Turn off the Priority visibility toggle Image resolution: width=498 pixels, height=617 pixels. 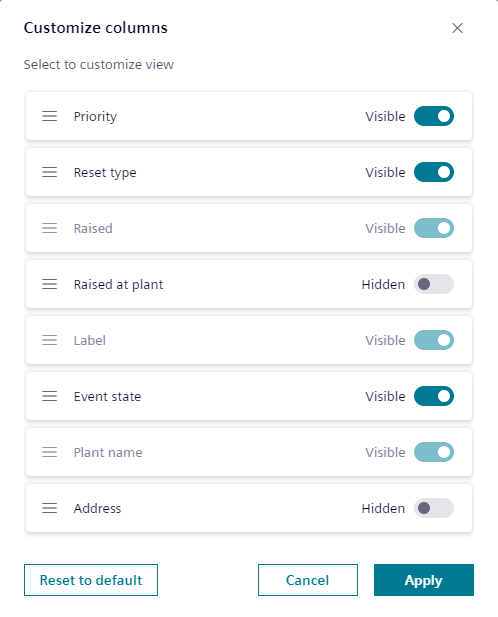[434, 116]
